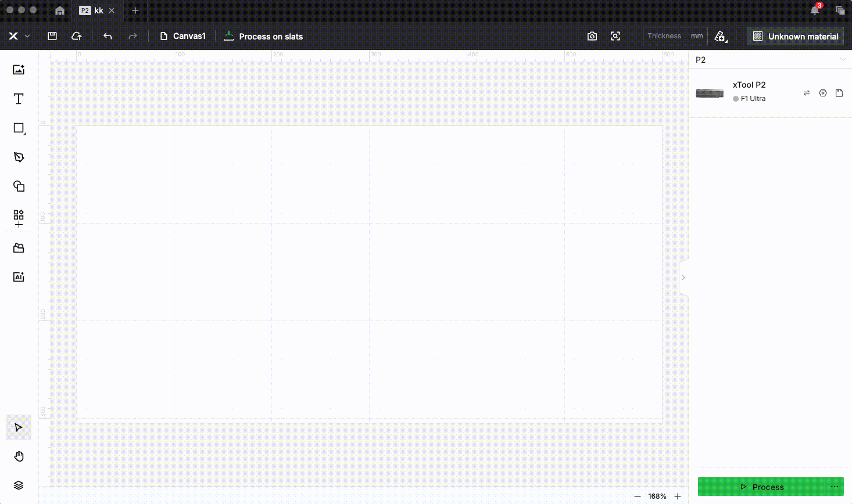The image size is (852, 504).
Task: Click the auto-measure thickness icon
Action: (721, 37)
